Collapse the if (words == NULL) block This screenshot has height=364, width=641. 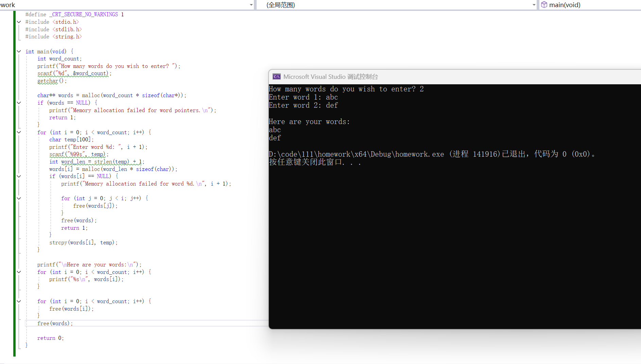click(x=19, y=103)
